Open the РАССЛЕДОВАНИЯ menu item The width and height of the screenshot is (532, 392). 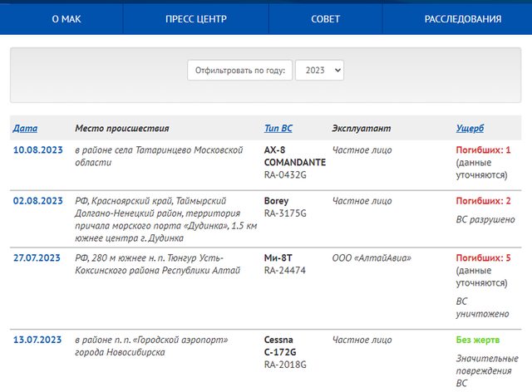click(463, 19)
